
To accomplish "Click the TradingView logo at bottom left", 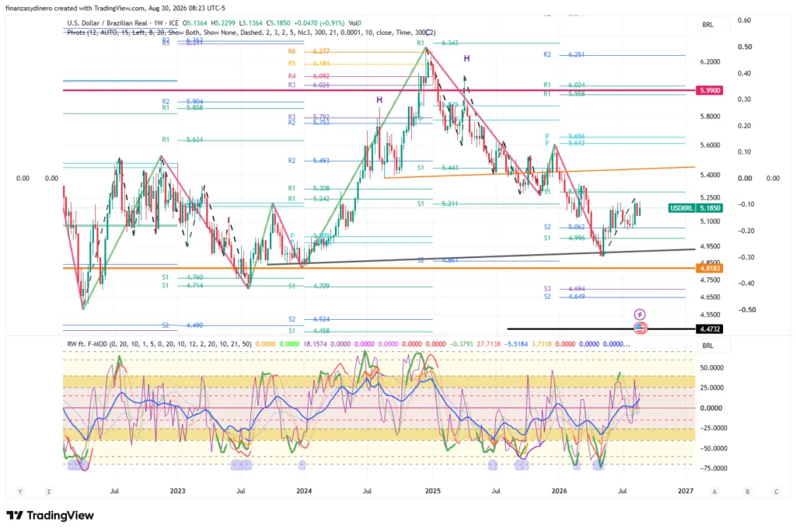I will point(51,515).
